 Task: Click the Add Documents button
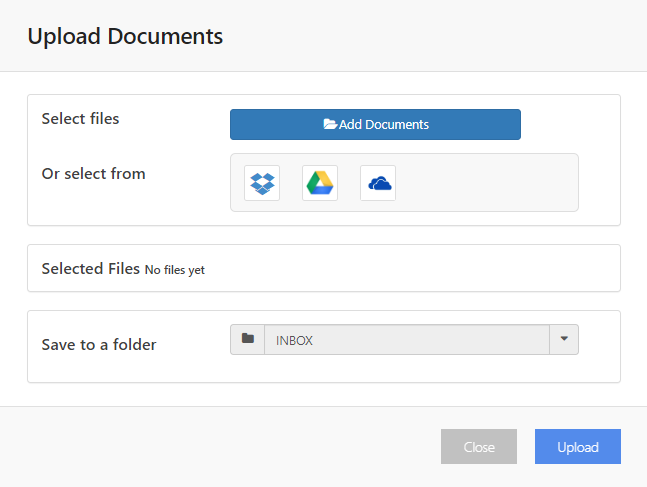(x=375, y=124)
